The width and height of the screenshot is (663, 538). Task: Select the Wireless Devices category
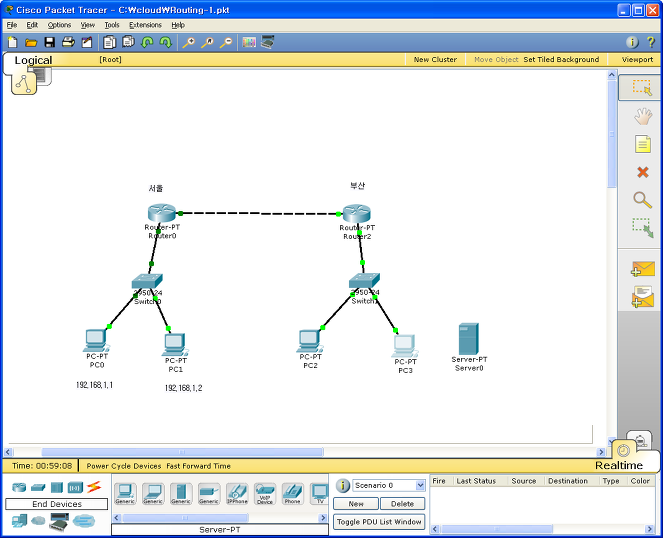(x=75, y=487)
